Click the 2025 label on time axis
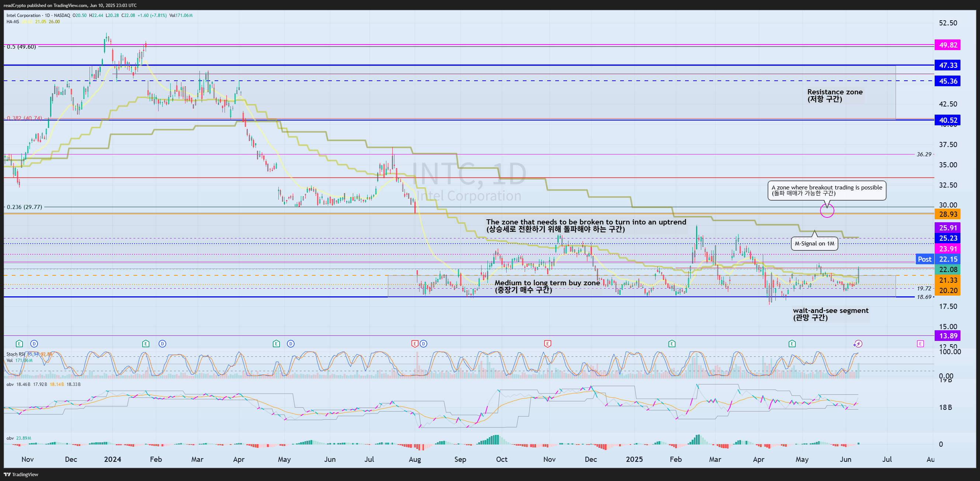 (634, 459)
